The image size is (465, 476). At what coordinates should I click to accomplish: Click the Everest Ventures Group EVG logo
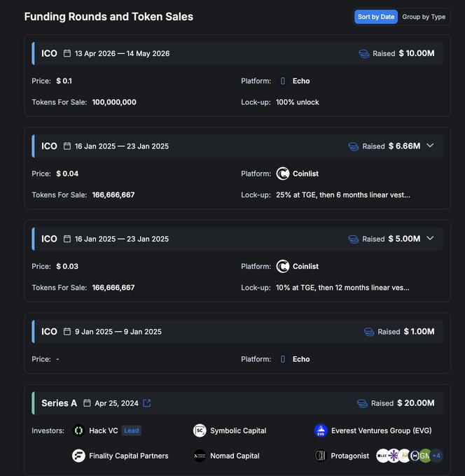point(321,430)
